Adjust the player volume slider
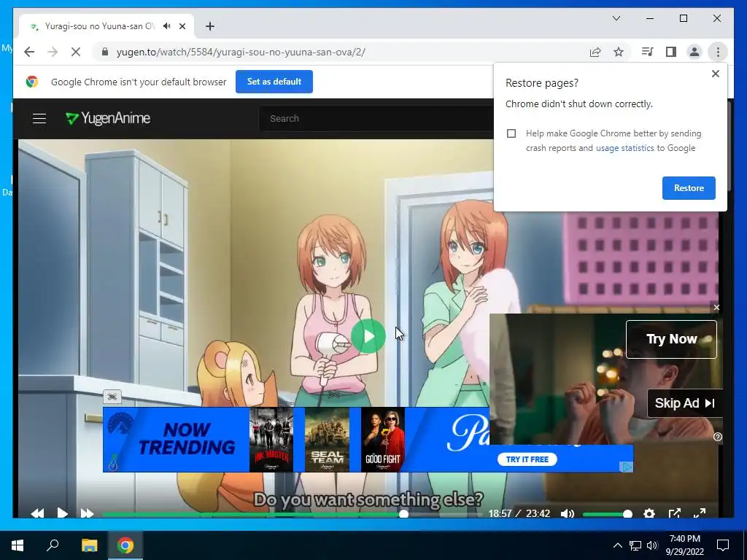The image size is (747, 560). coord(608,514)
